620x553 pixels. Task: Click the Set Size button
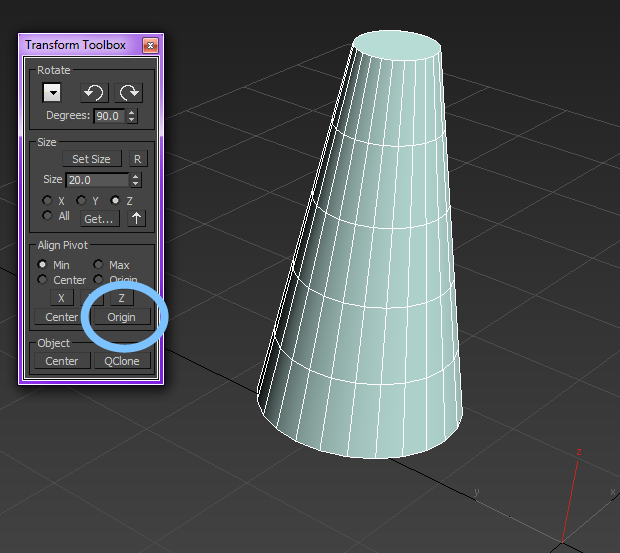[x=91, y=159]
